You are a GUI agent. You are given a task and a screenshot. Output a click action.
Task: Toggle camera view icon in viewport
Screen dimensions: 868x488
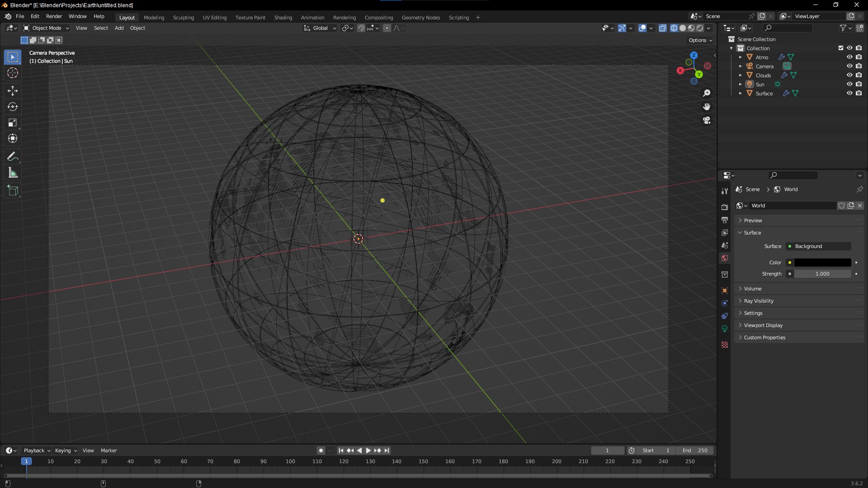pyautogui.click(x=707, y=121)
